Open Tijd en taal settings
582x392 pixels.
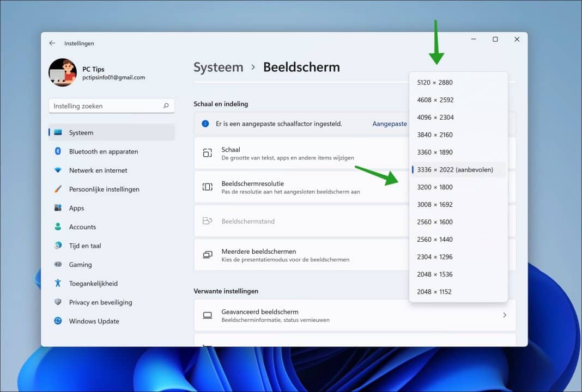112,246
